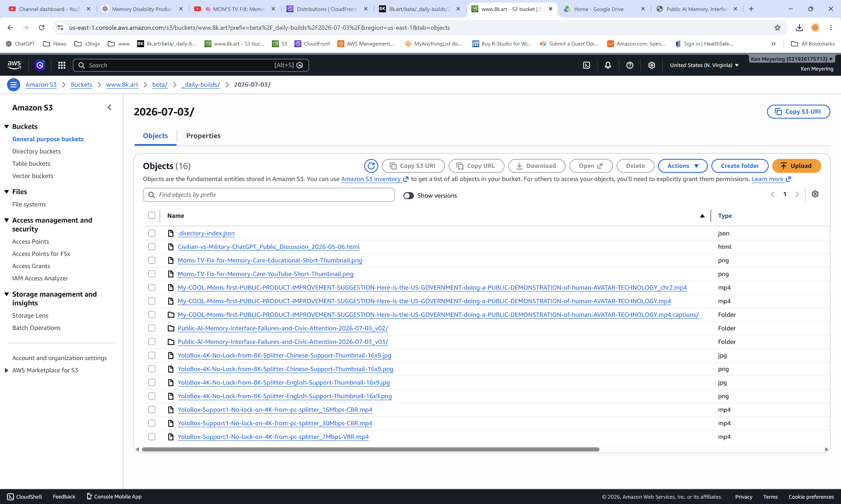This screenshot has width=841, height=504.
Task: Show more bookmarks chevron
Action: [x=773, y=44]
